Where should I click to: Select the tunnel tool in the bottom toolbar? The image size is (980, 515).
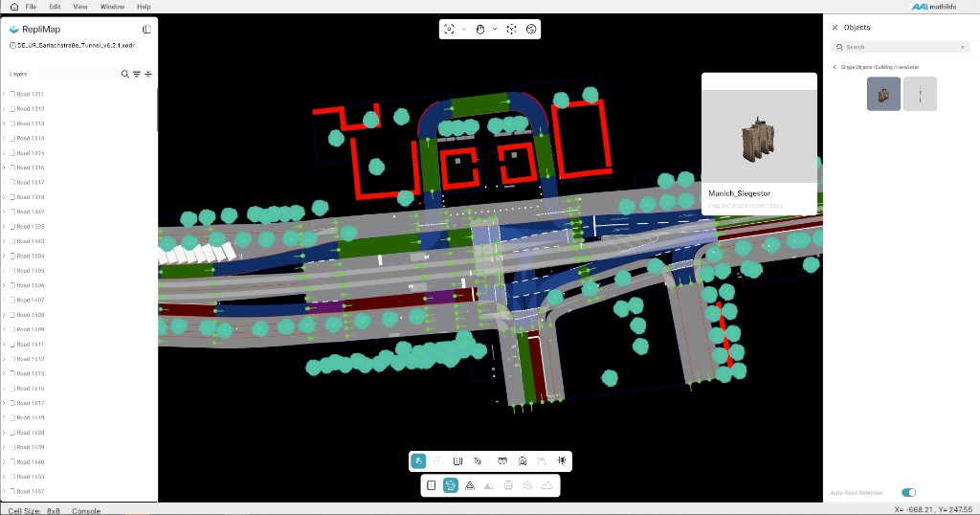[522, 461]
